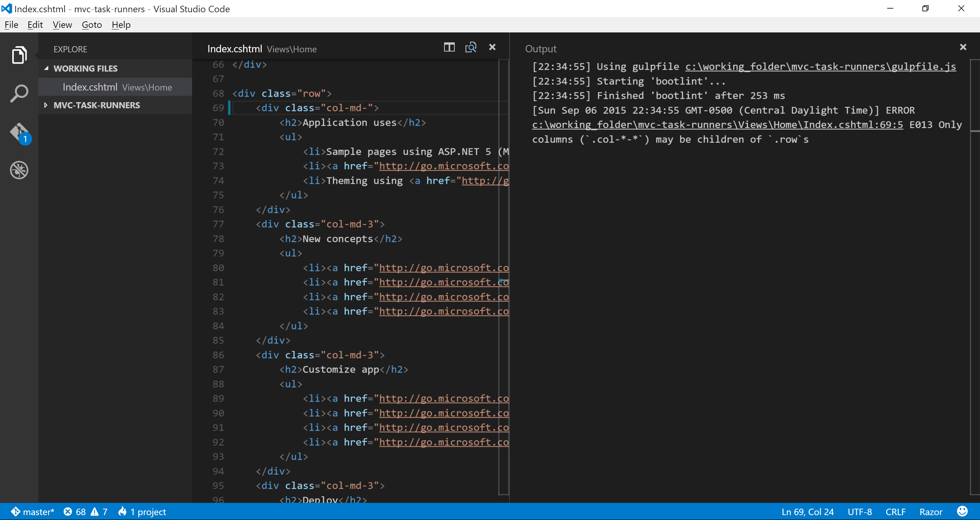980x520 pixels.
Task: Open the Explorer view in sidebar
Action: coord(19,55)
